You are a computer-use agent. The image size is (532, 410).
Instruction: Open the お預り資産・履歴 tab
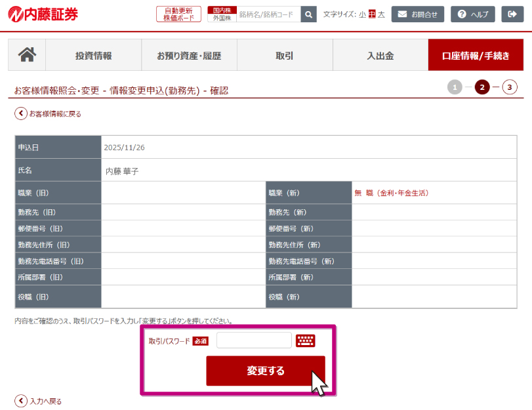(189, 55)
